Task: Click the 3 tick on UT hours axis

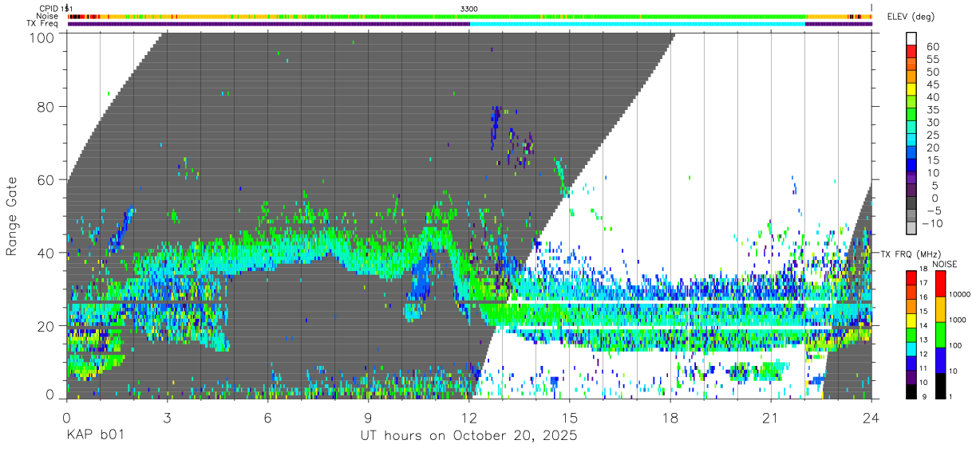Action: (x=167, y=417)
